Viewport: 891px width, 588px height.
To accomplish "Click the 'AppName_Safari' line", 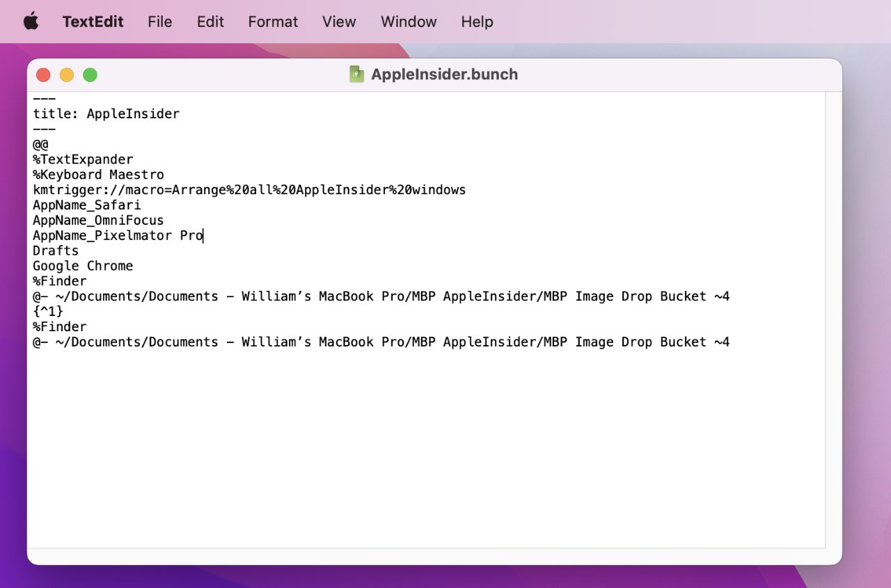I will tap(87, 205).
